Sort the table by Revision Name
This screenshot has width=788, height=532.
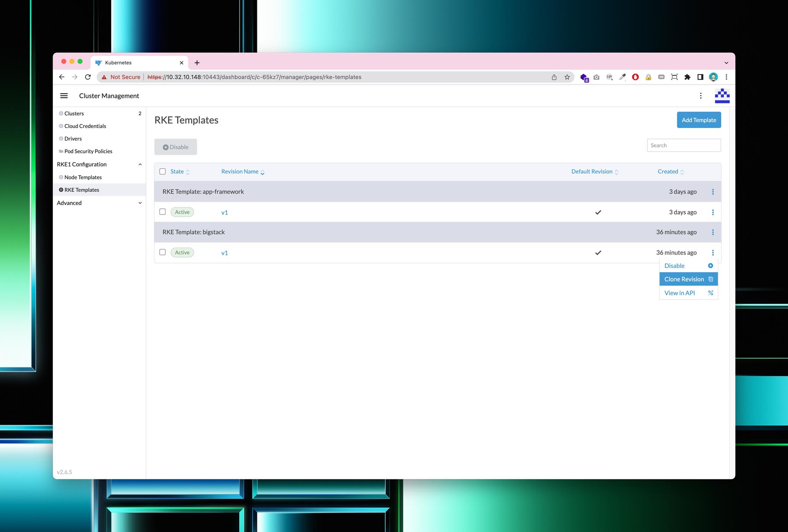[243, 172]
